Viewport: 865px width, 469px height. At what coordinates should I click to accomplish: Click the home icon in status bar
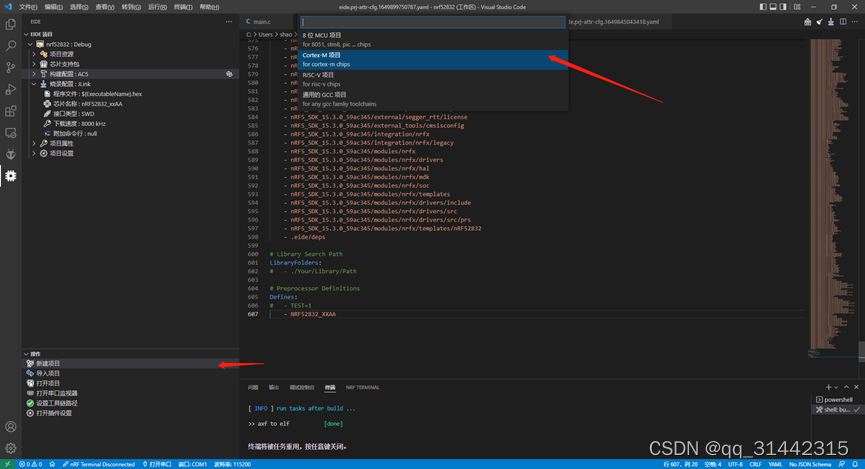click(52, 464)
